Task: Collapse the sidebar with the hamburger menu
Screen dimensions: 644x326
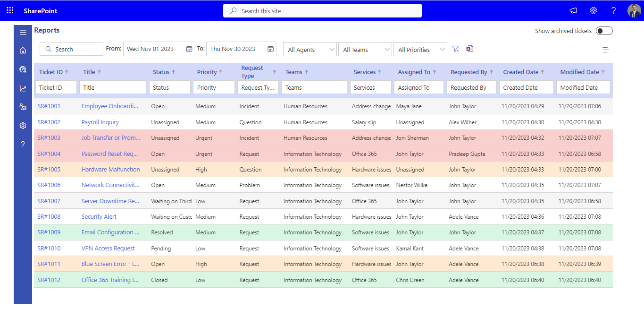Action: (x=23, y=33)
